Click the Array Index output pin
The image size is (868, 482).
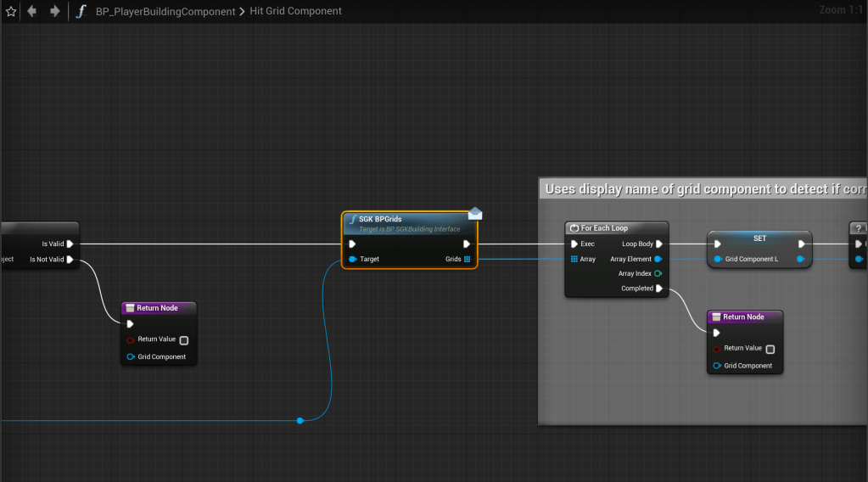coord(658,273)
